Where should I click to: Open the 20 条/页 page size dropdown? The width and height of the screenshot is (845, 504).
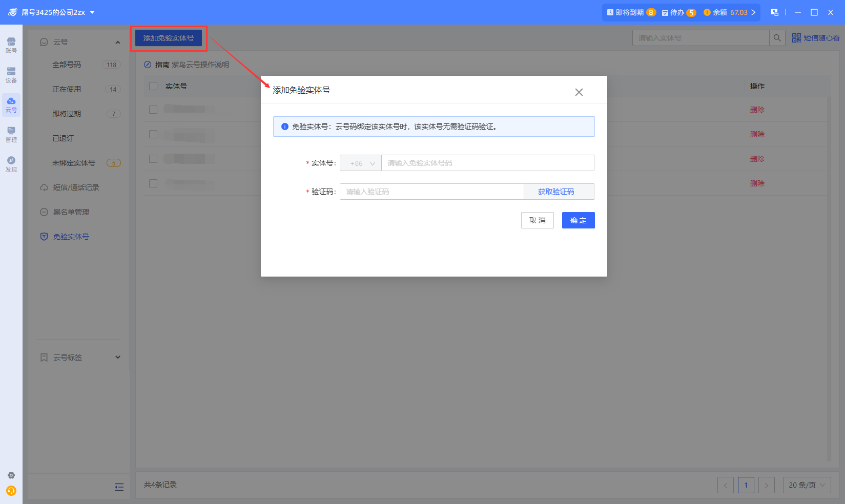[807, 485]
